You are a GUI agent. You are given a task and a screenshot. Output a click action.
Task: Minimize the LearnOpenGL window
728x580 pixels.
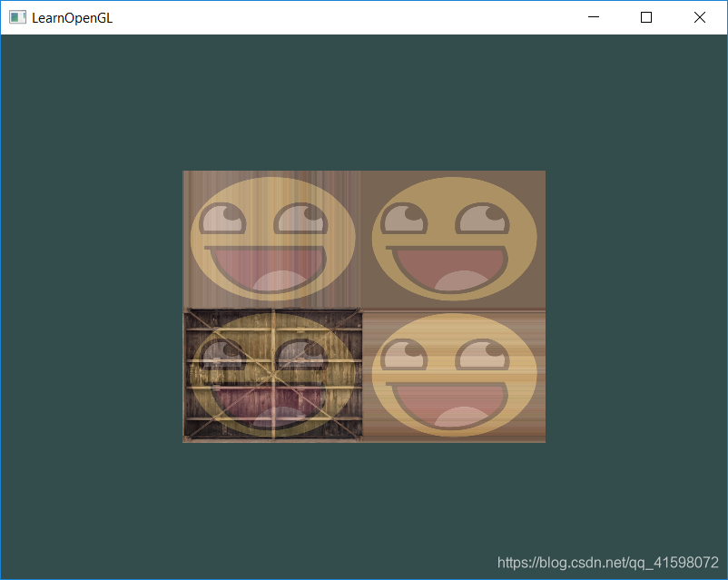tap(594, 17)
